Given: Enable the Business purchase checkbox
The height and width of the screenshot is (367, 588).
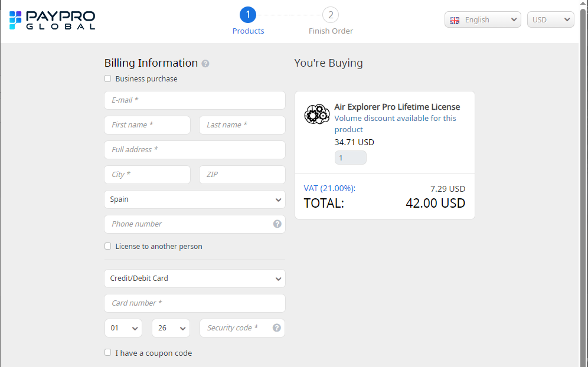Looking at the screenshot, I should tap(107, 78).
